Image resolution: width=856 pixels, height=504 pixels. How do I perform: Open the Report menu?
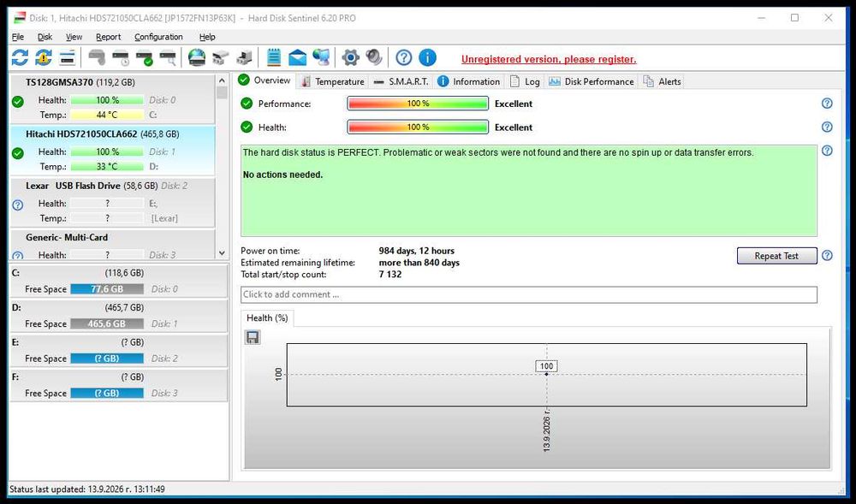[x=108, y=37]
